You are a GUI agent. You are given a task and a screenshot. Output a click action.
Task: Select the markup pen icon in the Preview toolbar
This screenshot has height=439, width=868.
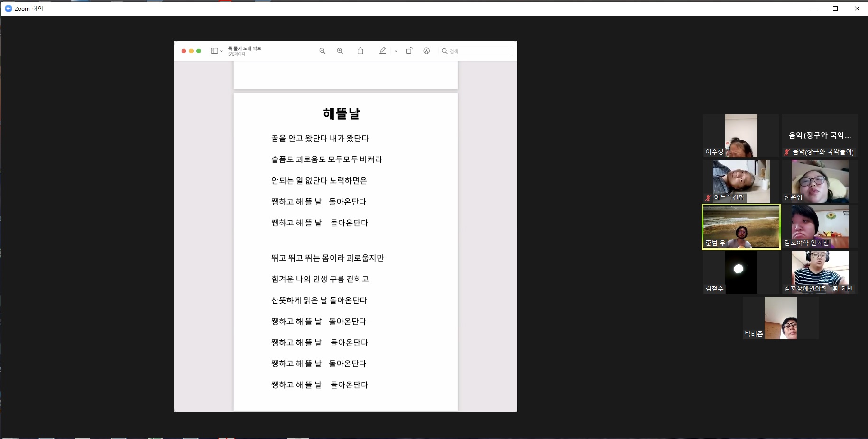383,51
